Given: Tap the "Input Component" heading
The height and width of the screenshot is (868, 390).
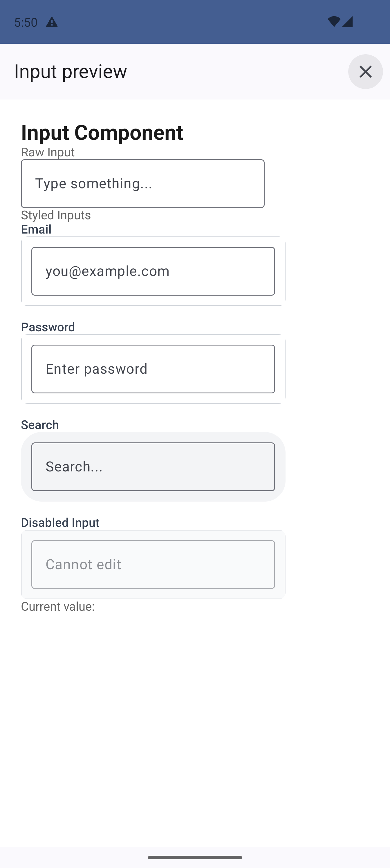Looking at the screenshot, I should (102, 132).
